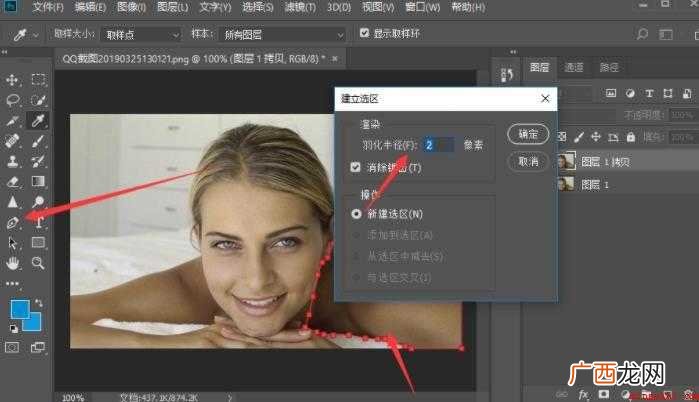Lock all layer attributes padlock
The height and width of the screenshot is (402, 699).
[x=630, y=137]
